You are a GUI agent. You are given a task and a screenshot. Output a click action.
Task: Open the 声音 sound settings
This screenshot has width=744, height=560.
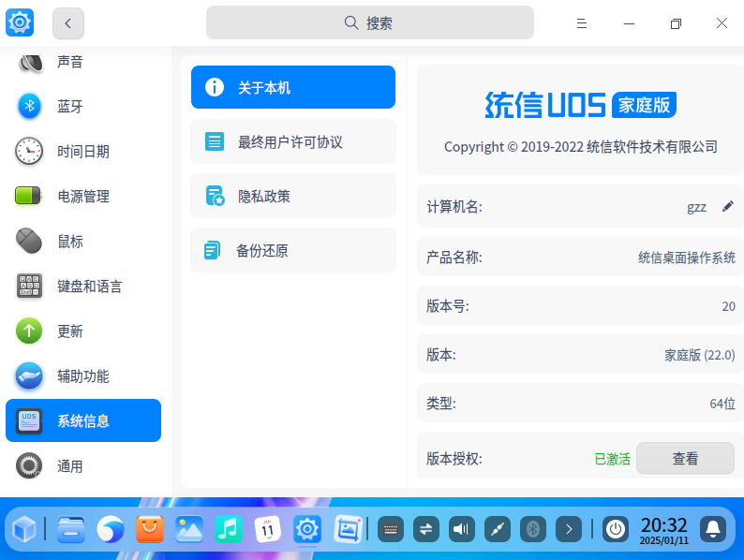83,62
